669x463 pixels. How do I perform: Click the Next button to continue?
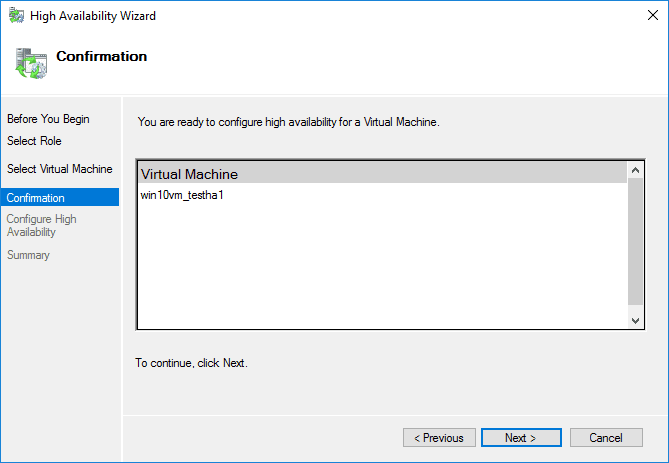[x=521, y=437]
